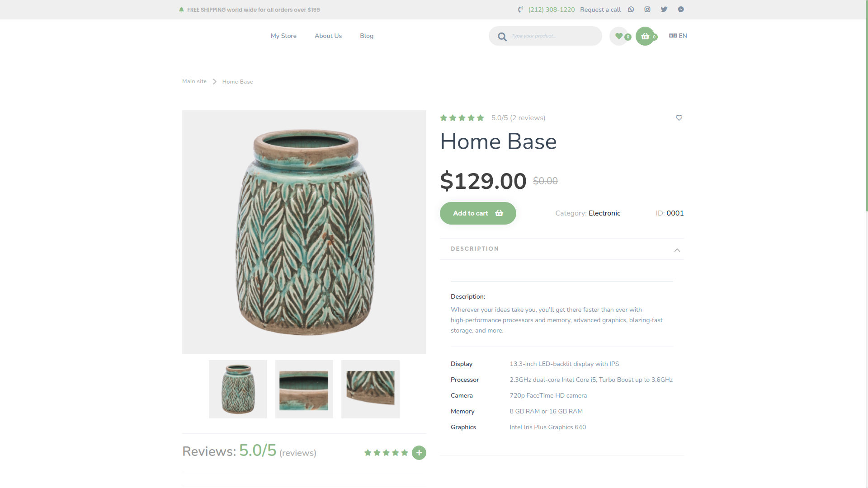868x488 pixels.
Task: Open the WhatsApp social icon
Action: coord(631,9)
